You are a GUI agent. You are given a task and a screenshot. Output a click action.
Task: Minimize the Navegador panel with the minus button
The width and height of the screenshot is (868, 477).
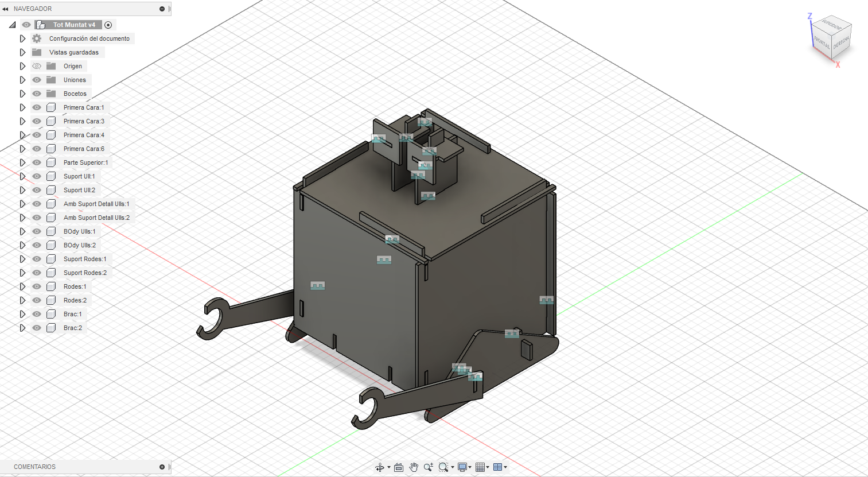tap(162, 9)
